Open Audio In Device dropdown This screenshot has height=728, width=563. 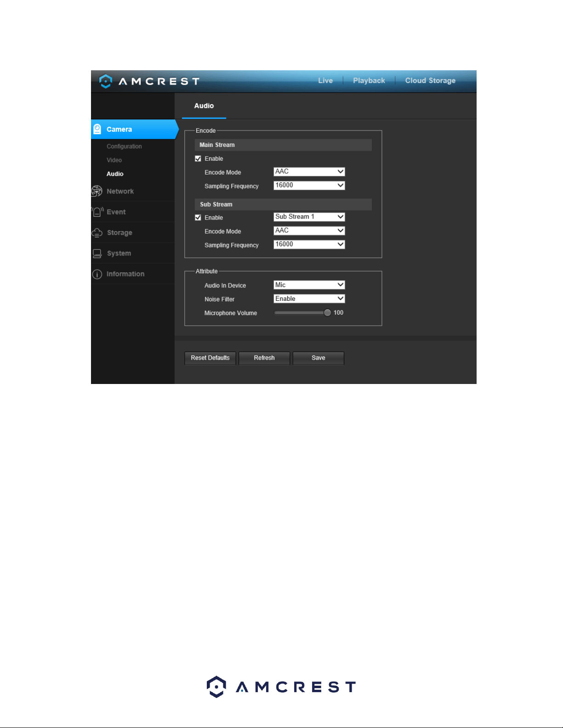coord(309,285)
